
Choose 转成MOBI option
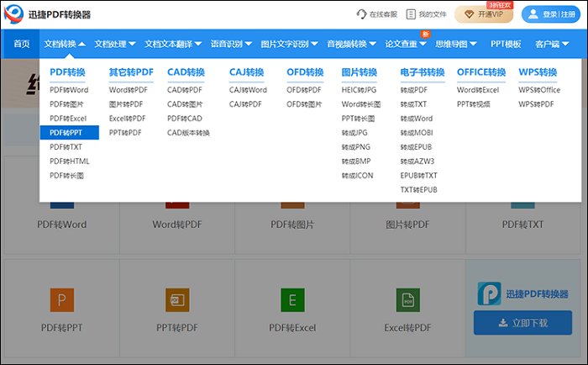pyautogui.click(x=417, y=133)
